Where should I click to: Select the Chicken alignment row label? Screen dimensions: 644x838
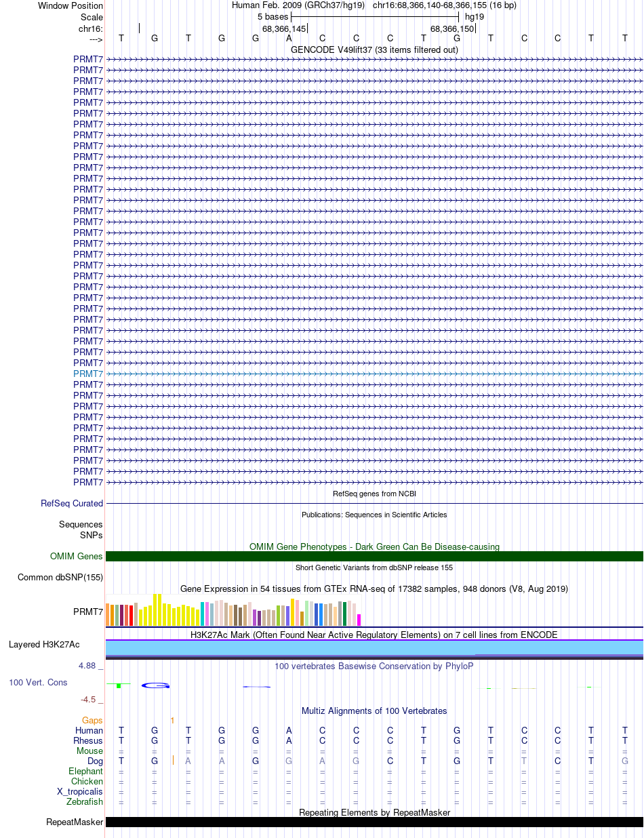click(87, 782)
